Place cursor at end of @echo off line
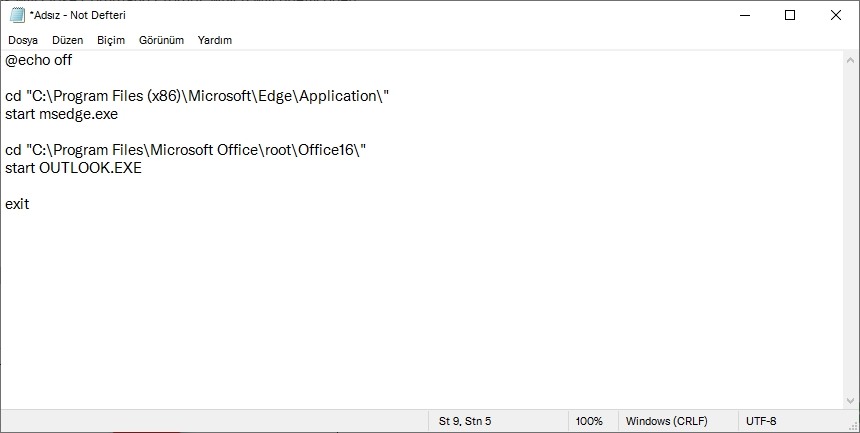This screenshot has width=860, height=433. [73, 60]
